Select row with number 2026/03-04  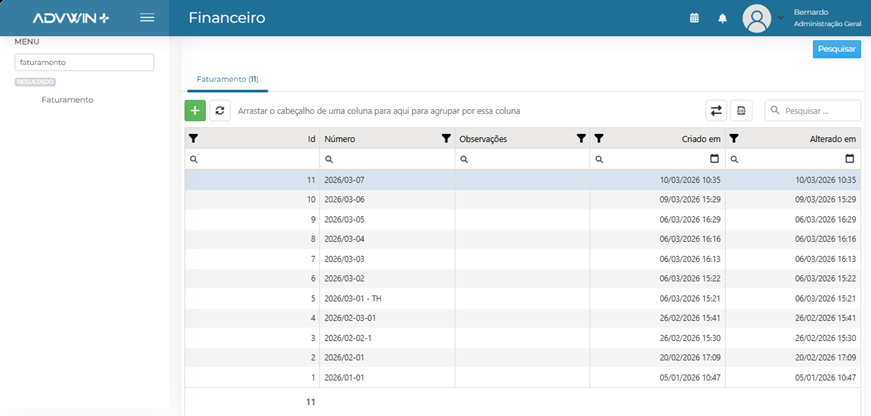(x=523, y=239)
